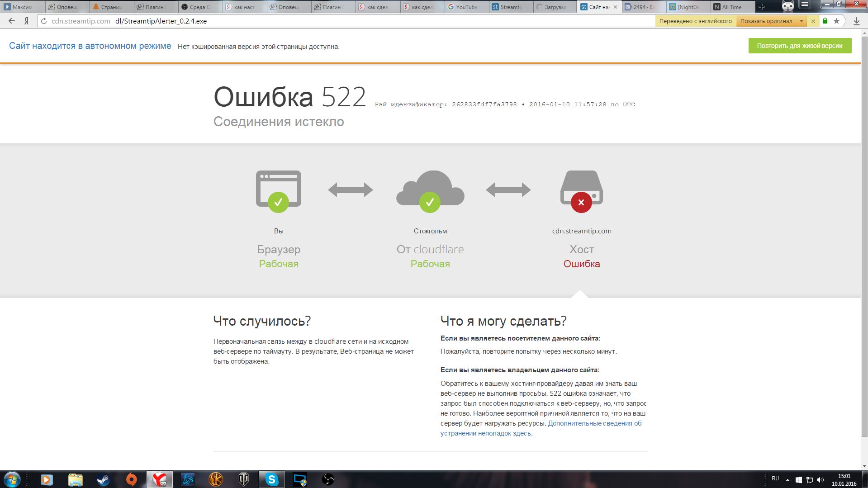Screen dimensions: 868x488
Task: Switch to the '[NightDe' tab
Action: (688, 7)
